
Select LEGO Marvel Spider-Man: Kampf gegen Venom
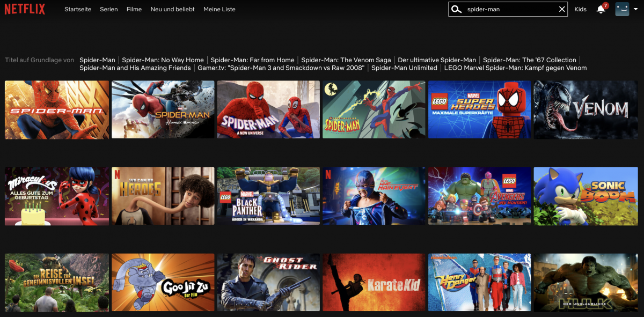click(515, 68)
